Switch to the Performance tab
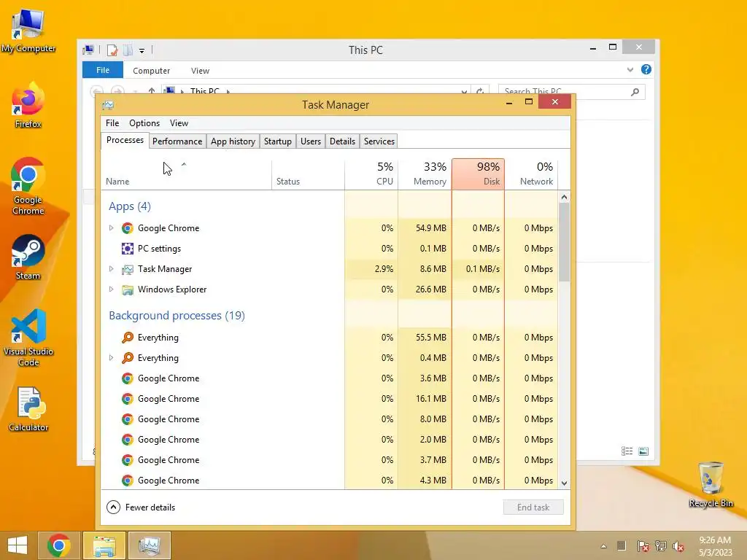Viewport: 747px width, 560px height. (x=177, y=141)
